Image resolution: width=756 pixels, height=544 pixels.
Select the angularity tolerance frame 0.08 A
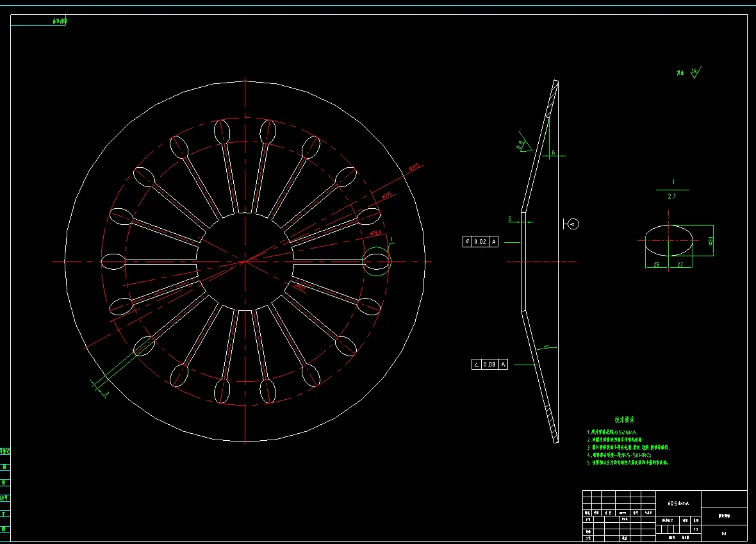[489, 364]
